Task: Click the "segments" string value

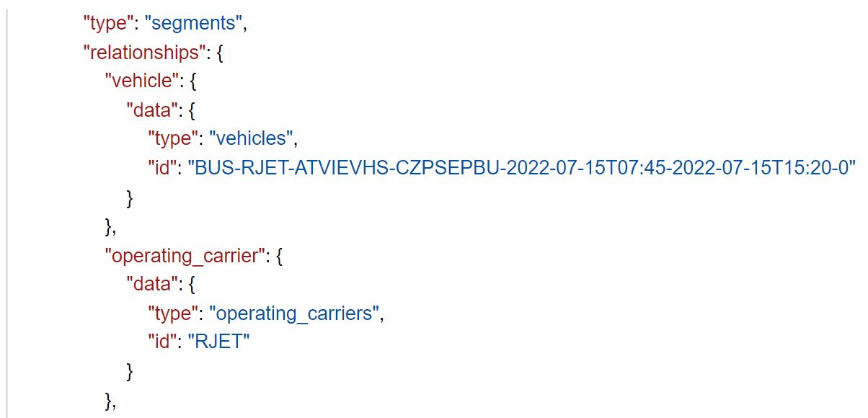Action: pyautogui.click(x=195, y=23)
